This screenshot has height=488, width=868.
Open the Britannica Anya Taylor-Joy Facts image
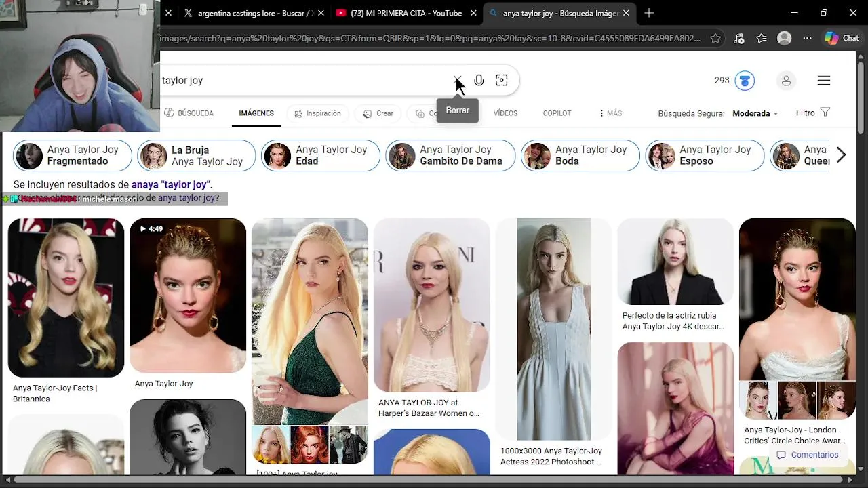tap(66, 298)
